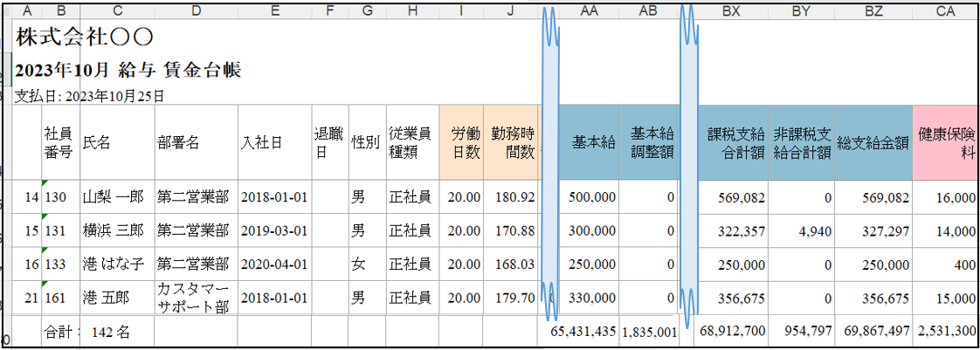Select the 4,940 non-taxable amount cell

click(x=801, y=231)
